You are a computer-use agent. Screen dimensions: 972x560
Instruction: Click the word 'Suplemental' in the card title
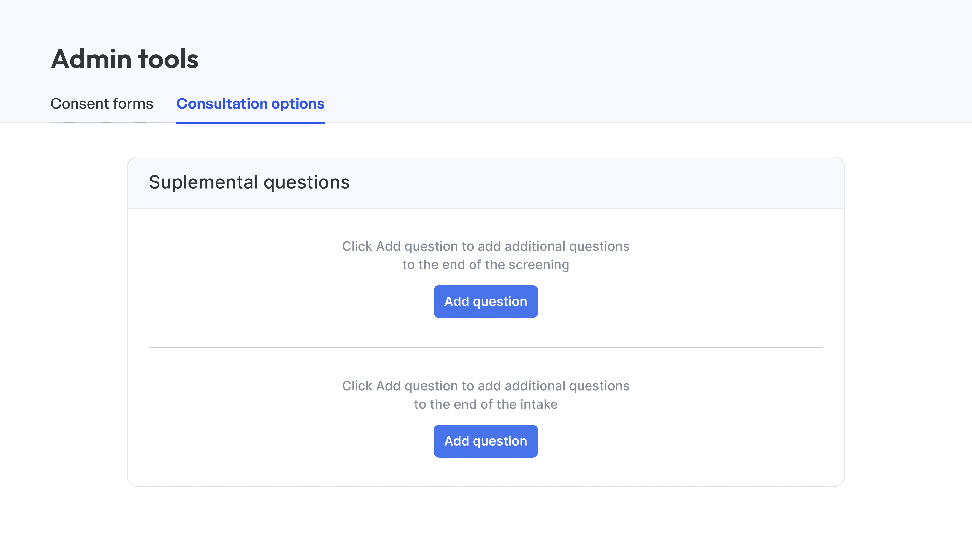pos(204,182)
